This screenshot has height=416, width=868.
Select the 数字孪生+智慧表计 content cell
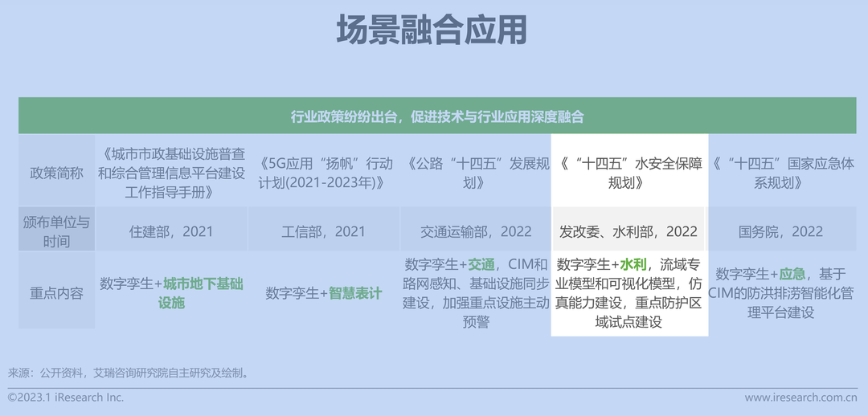point(324,293)
